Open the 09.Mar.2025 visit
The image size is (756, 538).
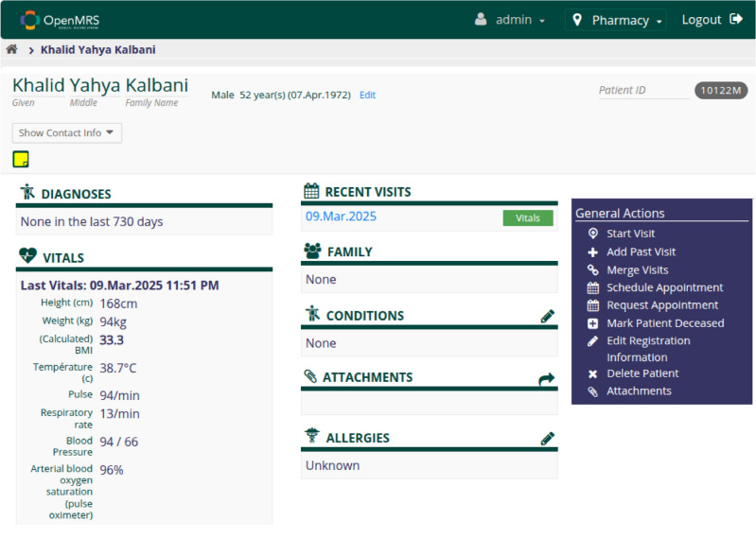[x=341, y=217]
